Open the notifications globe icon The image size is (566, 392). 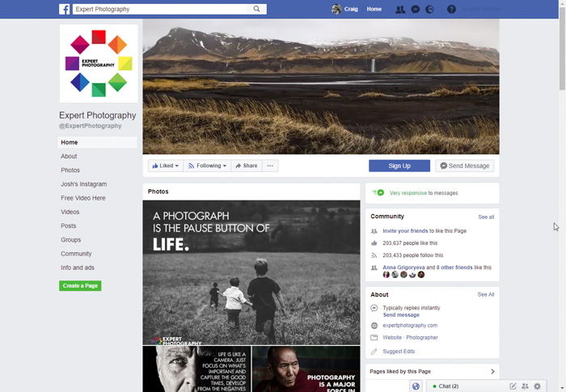(429, 10)
